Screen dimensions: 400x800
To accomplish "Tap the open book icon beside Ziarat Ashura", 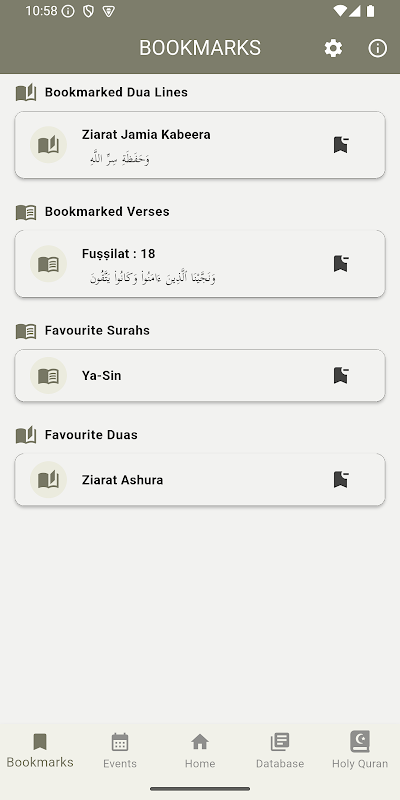I will [48, 480].
